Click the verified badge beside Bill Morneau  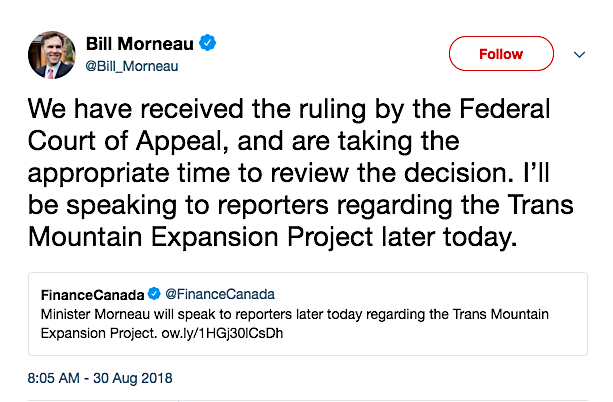tap(208, 44)
